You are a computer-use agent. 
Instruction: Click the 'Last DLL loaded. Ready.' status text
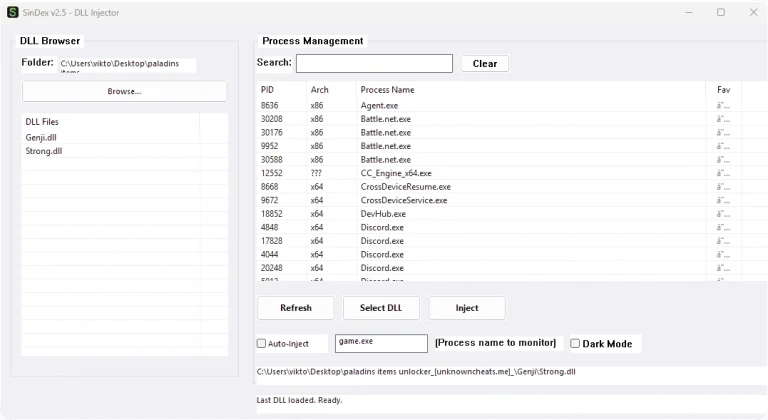click(299, 400)
